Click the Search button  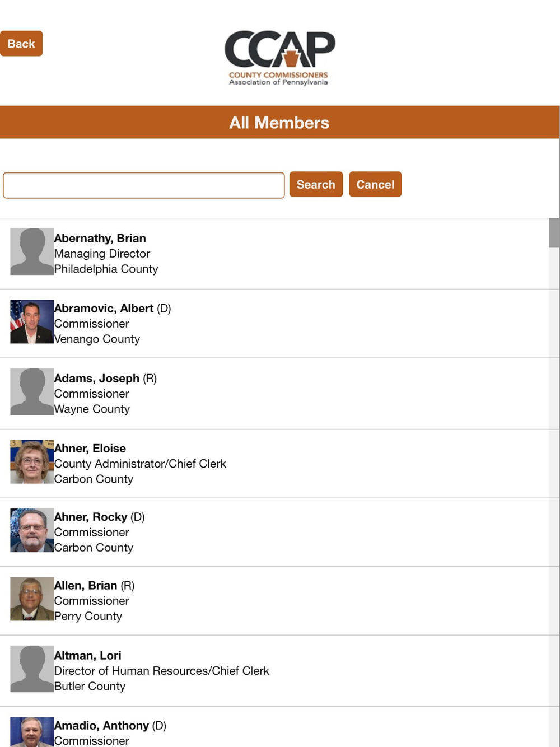point(316,184)
